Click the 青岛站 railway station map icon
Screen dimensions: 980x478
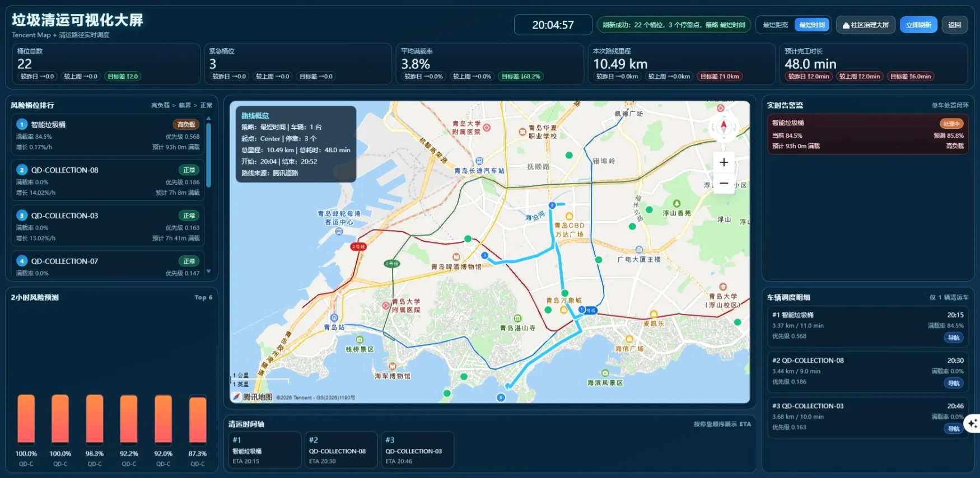(334, 318)
